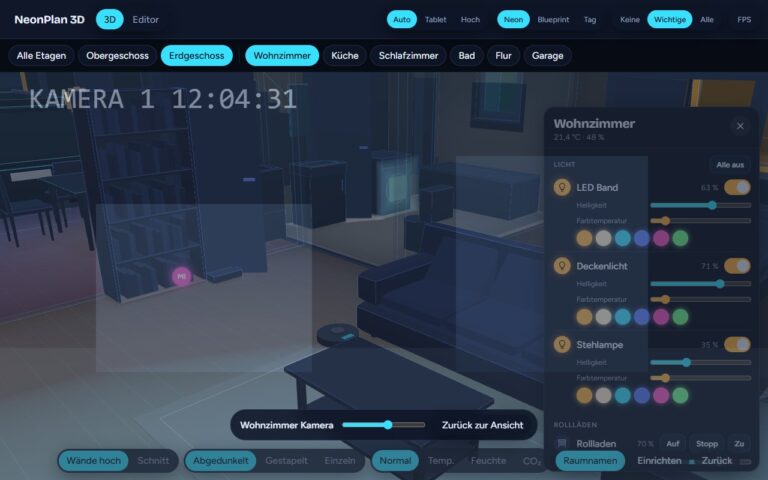The width and height of the screenshot is (768, 480).
Task: Show Alle Etagen
Action: tap(41, 55)
